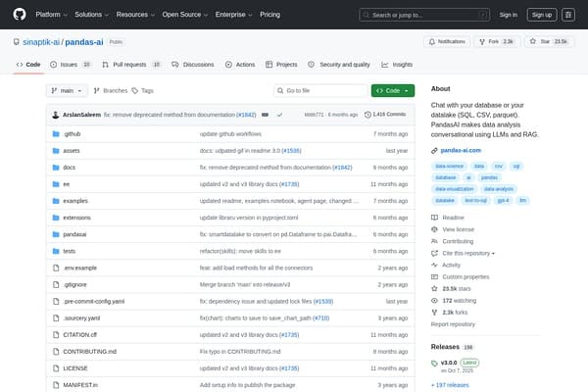Open the assets folder

[72, 151]
